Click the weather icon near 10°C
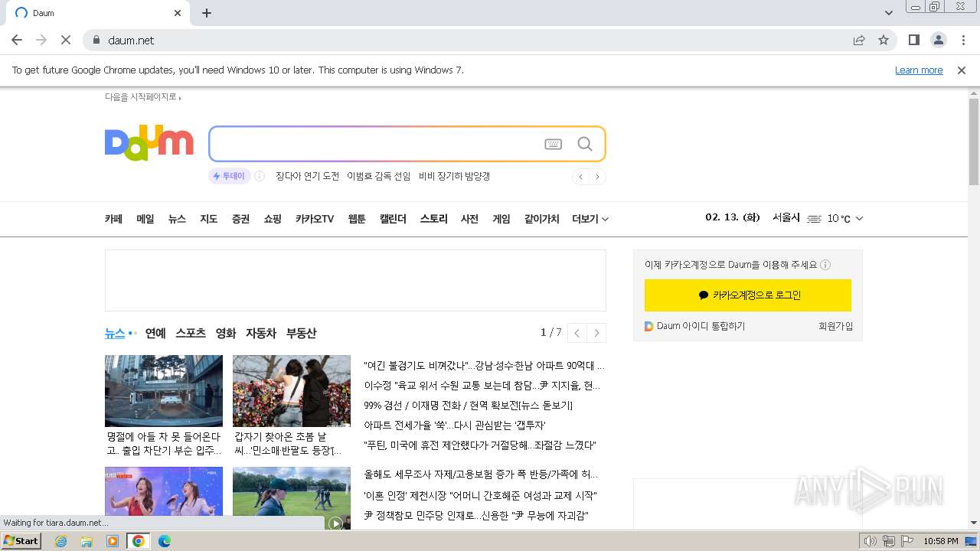The image size is (980, 551). [814, 219]
